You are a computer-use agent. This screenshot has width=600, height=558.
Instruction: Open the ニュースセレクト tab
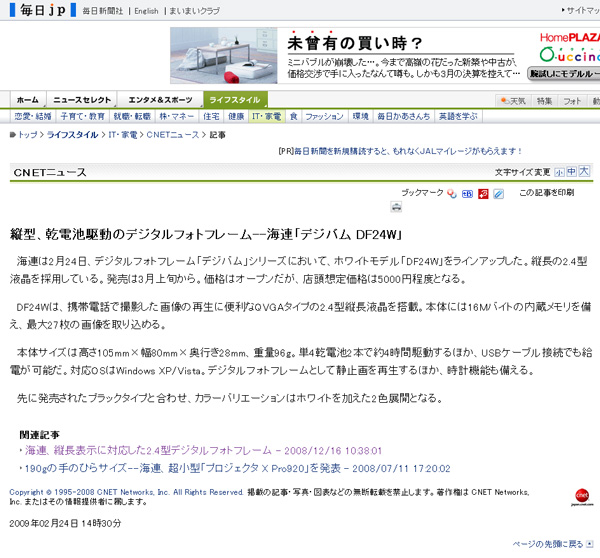pyautogui.click(x=82, y=100)
